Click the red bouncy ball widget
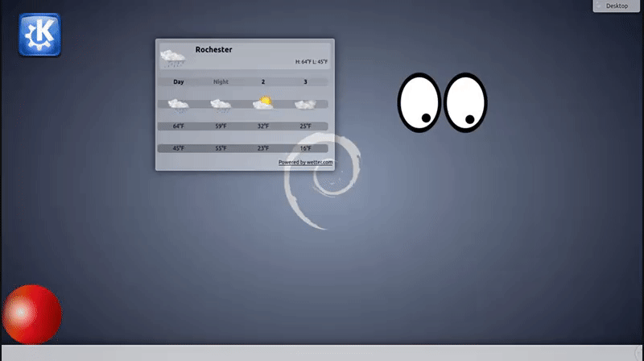Screen dimensions: 644x361 coord(32,314)
